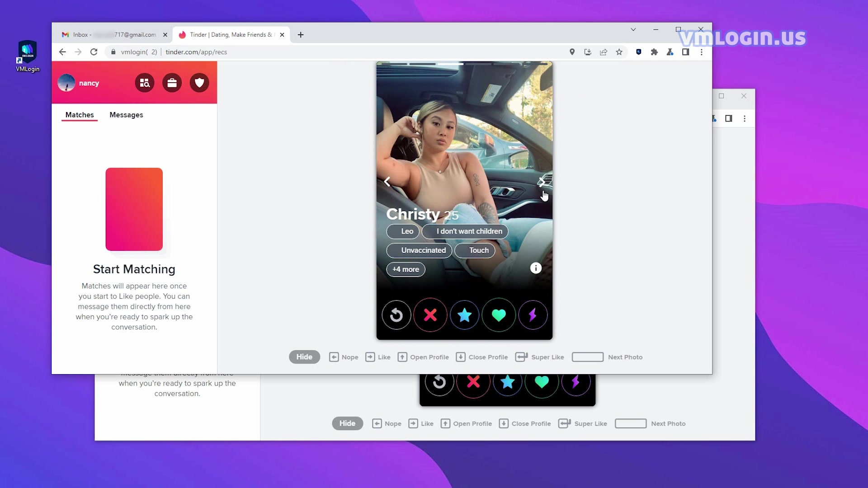Show next photo with right chevron
The image size is (868, 488).
pyautogui.click(x=541, y=182)
